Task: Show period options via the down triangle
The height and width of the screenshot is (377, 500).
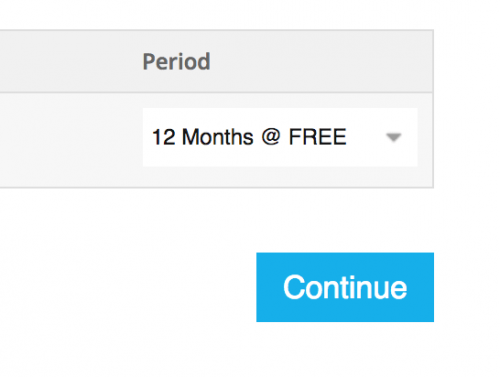Action: pos(393,137)
